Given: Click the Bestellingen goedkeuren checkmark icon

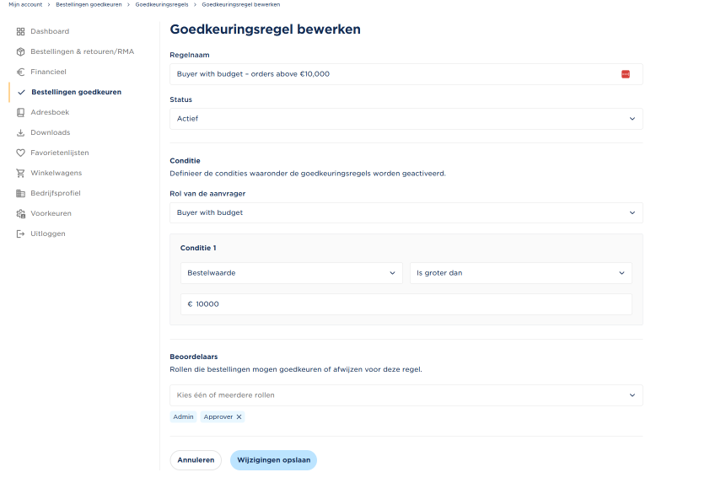Looking at the screenshot, I should point(21,92).
